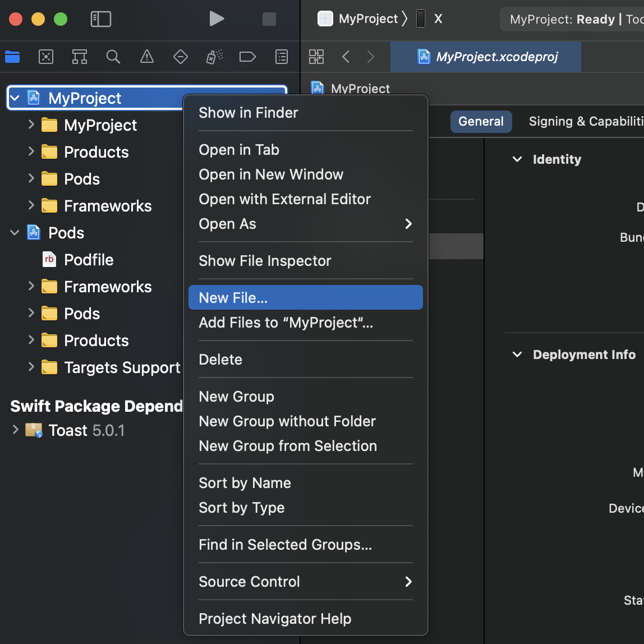The width and height of the screenshot is (644, 644).
Task: Choose Add Files to "MyProject"…
Action: (305, 323)
